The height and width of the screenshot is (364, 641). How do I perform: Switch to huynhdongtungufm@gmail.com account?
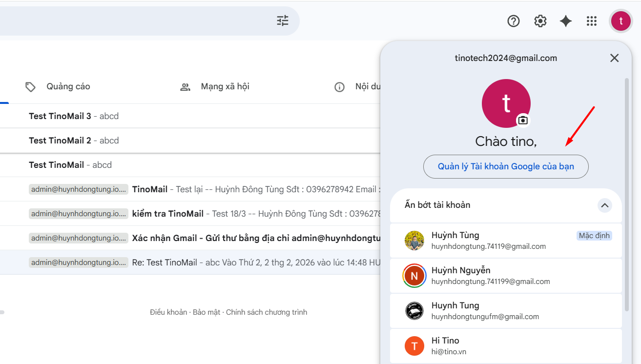click(506, 311)
